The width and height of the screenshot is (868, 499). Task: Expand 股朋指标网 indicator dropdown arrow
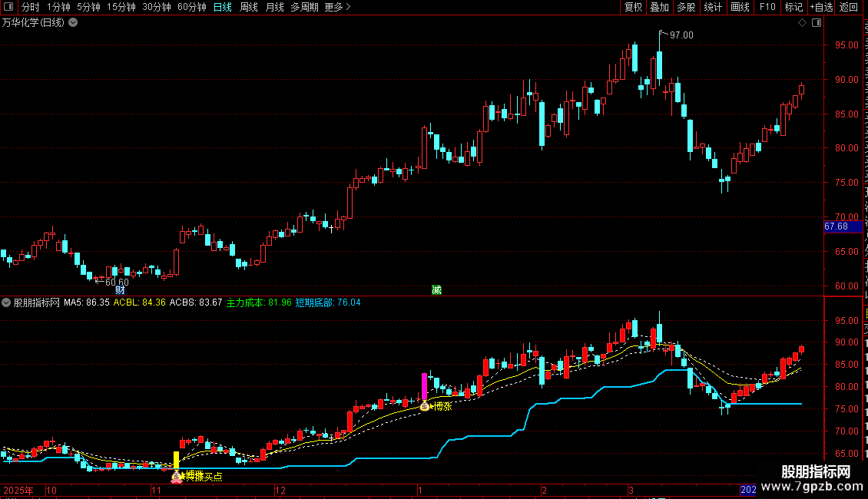click(6, 302)
